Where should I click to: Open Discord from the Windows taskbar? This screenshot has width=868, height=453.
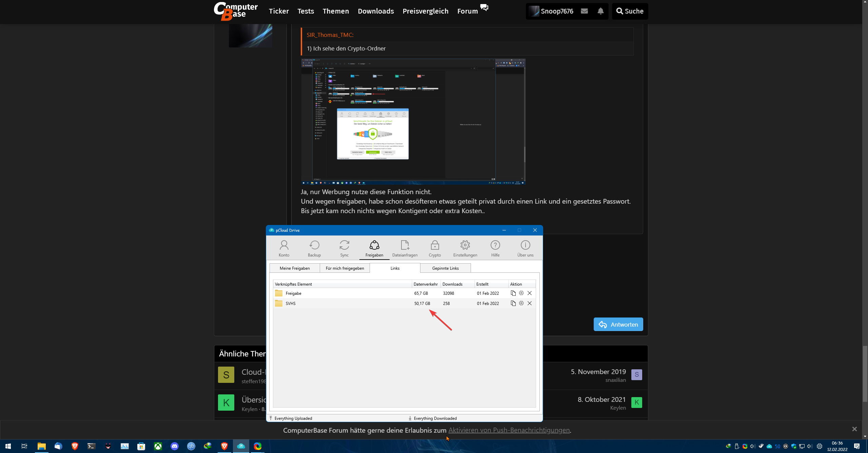tap(175, 446)
